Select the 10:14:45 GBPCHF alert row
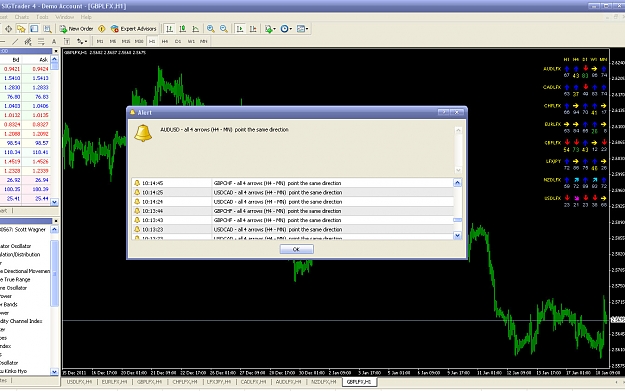The height and width of the screenshot is (391, 625). (x=293, y=183)
